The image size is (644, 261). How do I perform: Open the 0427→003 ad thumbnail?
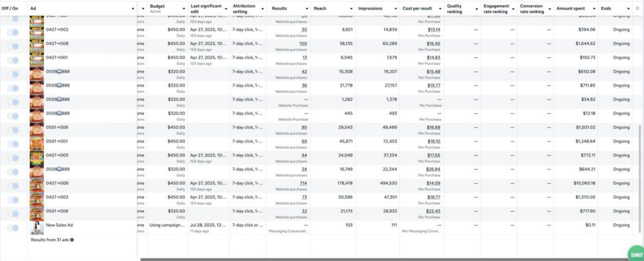click(37, 200)
